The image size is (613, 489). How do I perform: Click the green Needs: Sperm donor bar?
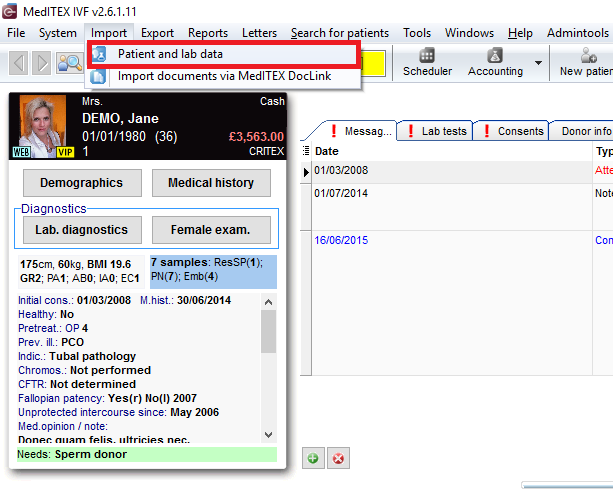147,454
